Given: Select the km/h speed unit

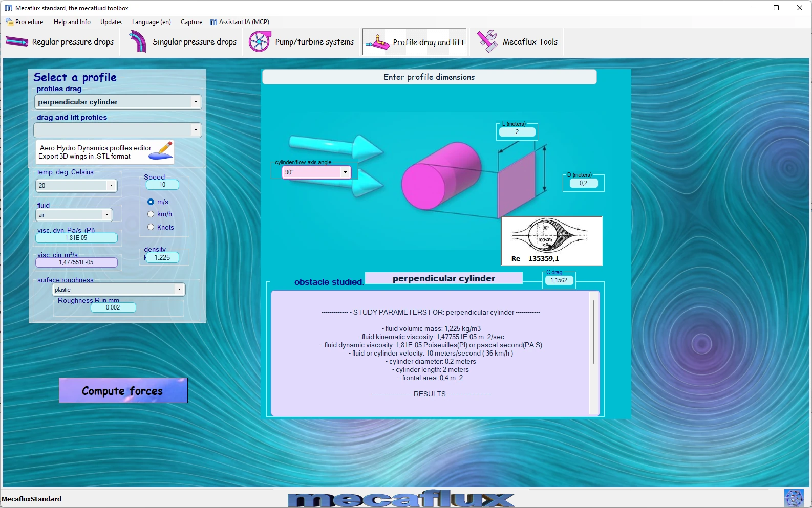Looking at the screenshot, I should [151, 214].
